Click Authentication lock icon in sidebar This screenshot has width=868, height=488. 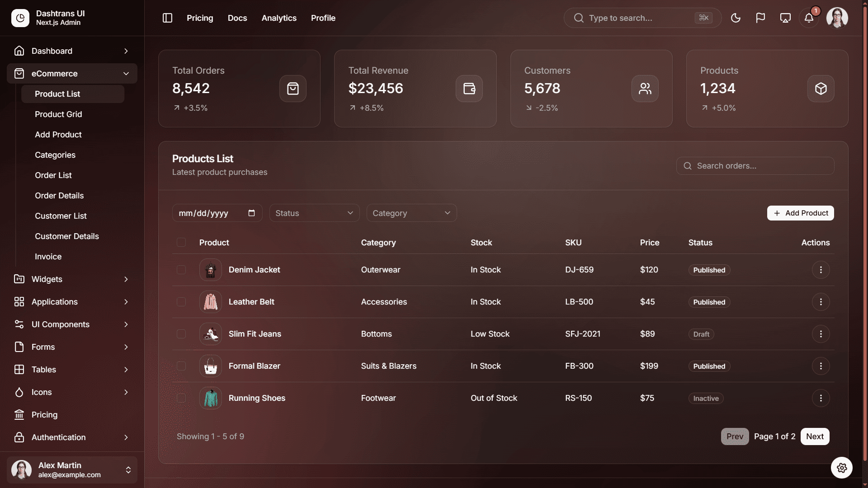[19, 437]
